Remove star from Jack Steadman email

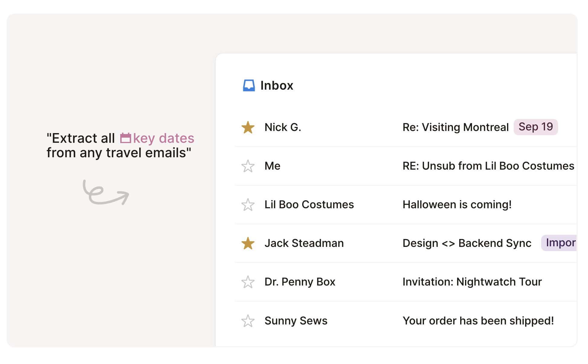(x=248, y=243)
